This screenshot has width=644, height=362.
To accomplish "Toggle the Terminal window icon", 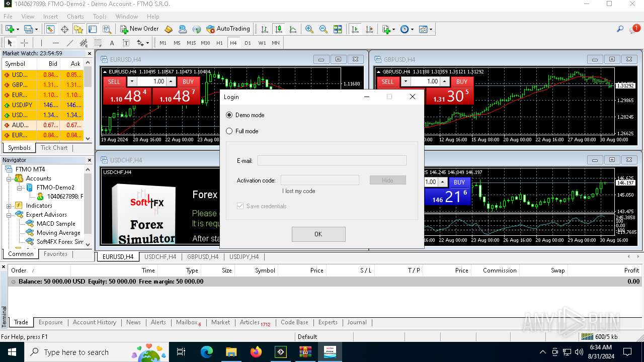I will [93, 29].
